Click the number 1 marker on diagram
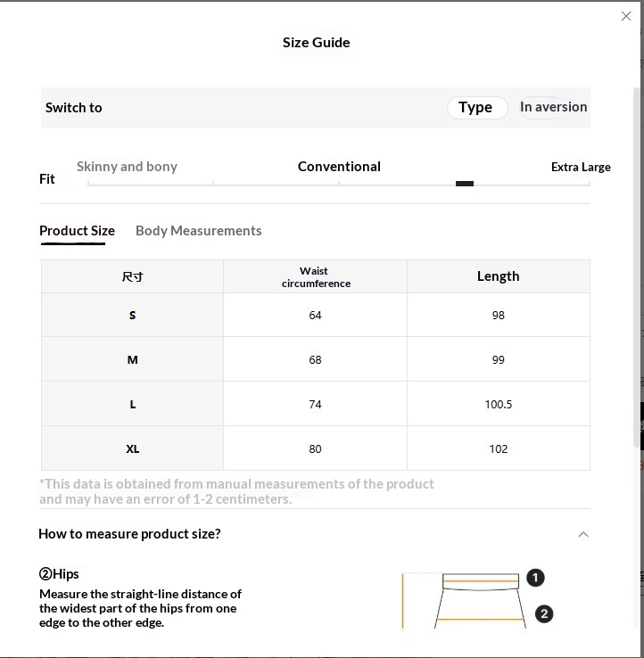The height and width of the screenshot is (658, 644). [x=535, y=578]
